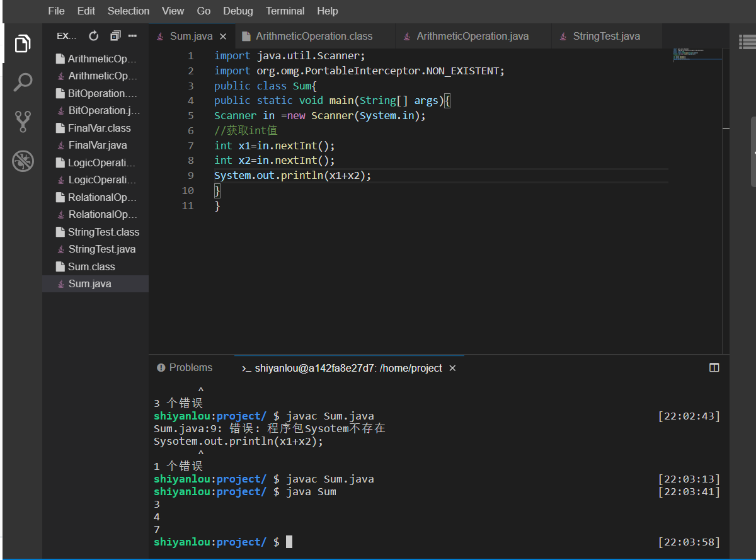Collapse all folders in explorer
756x560 pixels.
115,36
